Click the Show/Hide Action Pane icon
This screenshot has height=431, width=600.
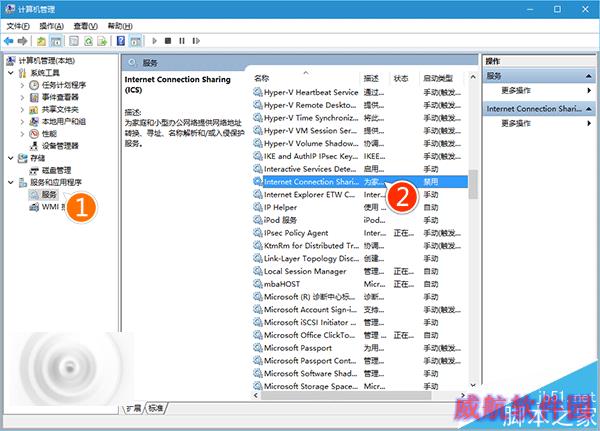[135, 41]
